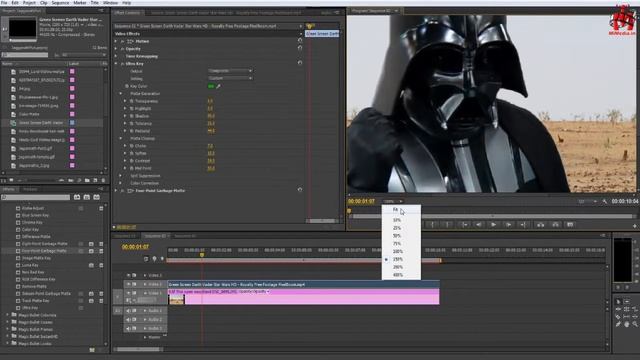Reset the Four-Point Garbage Matte effect
This screenshot has width=640, height=360.
pyautogui.click(x=300, y=190)
